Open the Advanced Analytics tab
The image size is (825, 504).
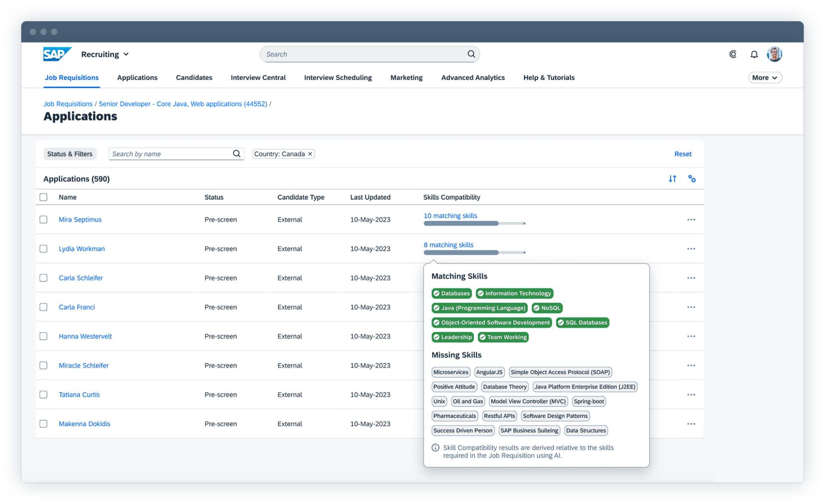click(x=473, y=78)
